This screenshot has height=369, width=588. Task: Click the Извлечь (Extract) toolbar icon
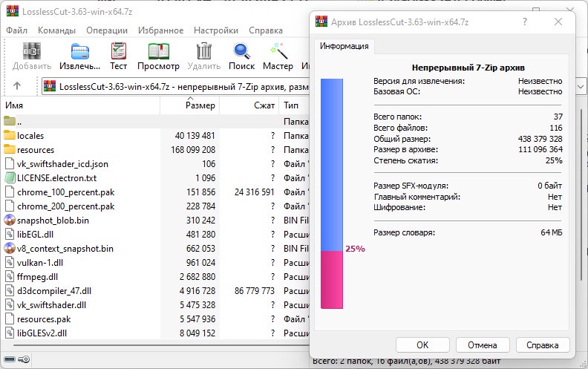click(80, 51)
